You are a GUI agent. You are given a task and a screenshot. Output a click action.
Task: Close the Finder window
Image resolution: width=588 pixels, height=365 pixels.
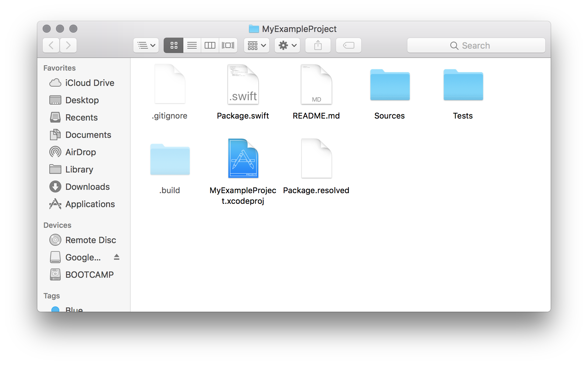[47, 29]
